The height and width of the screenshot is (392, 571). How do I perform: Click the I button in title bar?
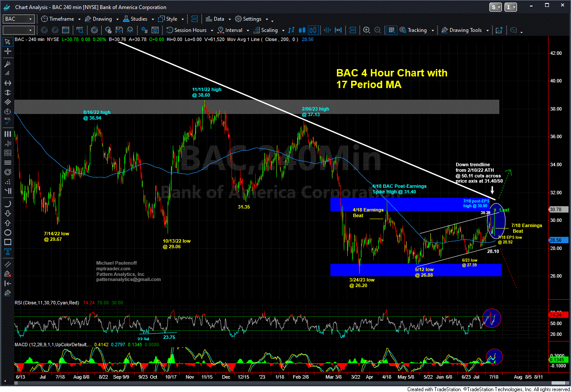coord(511,7)
